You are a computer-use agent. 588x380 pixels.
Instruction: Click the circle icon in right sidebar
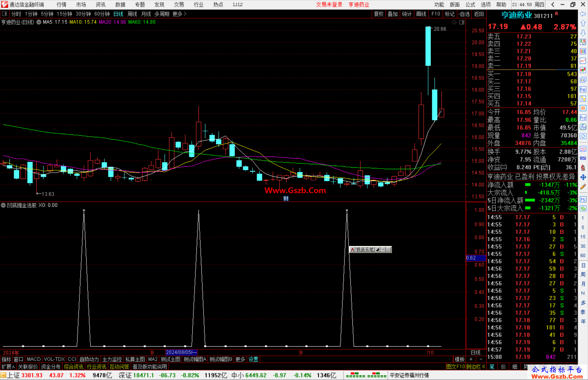pyautogui.click(x=583, y=136)
